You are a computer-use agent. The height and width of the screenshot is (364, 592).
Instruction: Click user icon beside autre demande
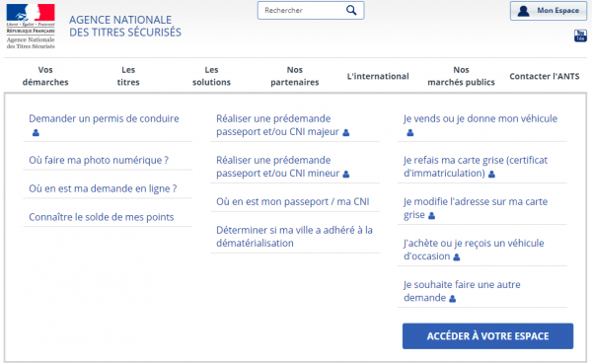coord(452,299)
